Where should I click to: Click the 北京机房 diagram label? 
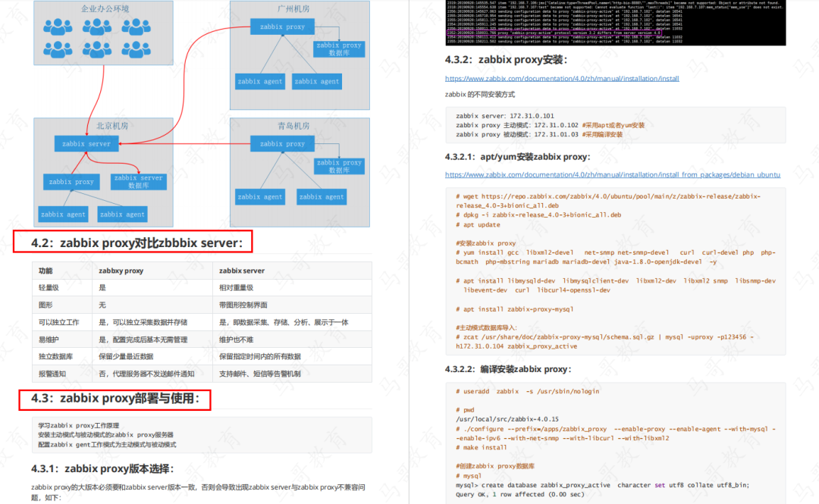point(112,126)
